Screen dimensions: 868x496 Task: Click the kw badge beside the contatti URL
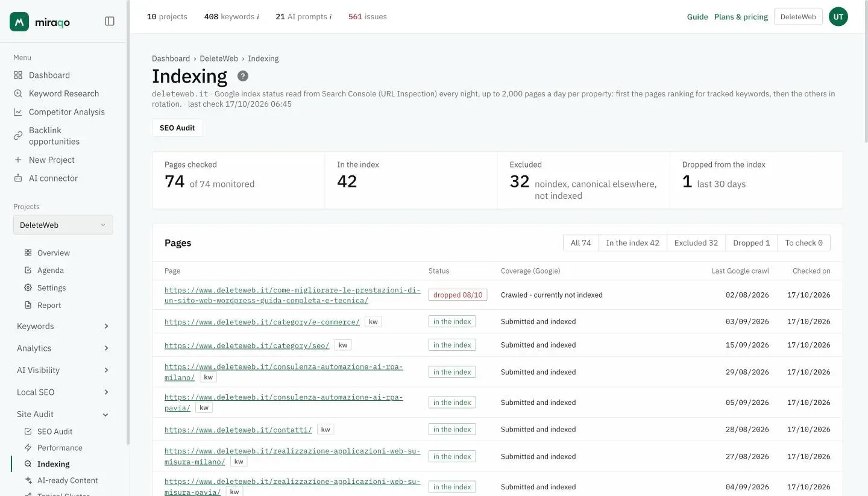325,430
